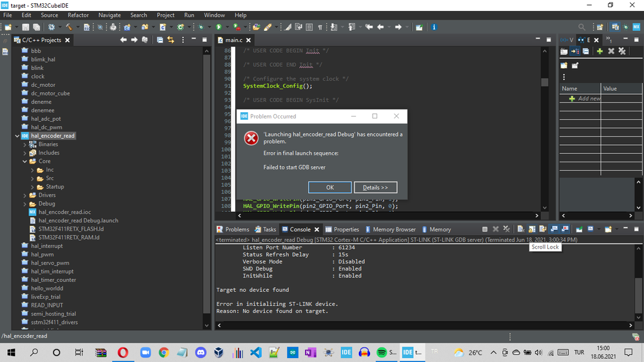Screen dimensions: 644x362
Task: Collapse the Core folder
Action: pyautogui.click(x=24, y=161)
